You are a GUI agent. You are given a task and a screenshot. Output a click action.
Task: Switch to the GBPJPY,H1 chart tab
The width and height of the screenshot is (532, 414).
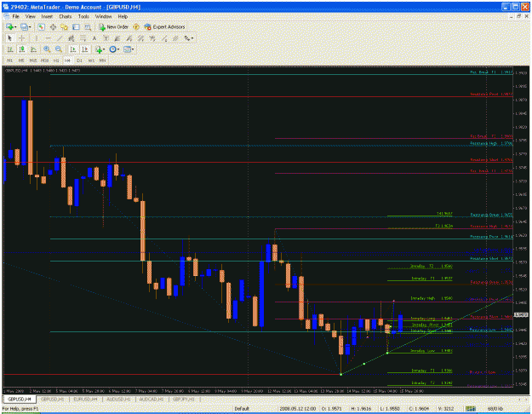point(184,400)
